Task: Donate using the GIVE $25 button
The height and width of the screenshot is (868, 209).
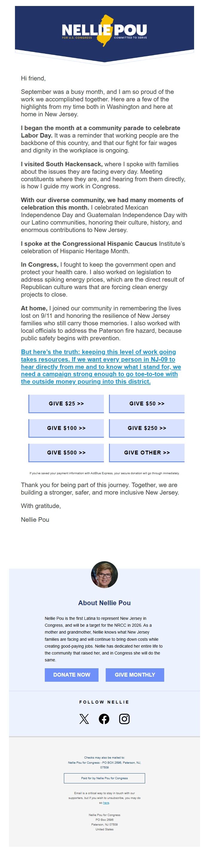Action: (66, 404)
